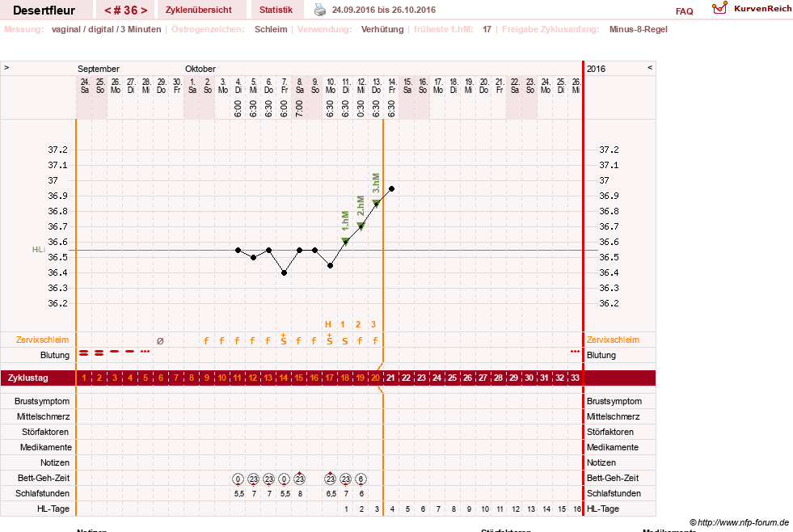Image resolution: width=793 pixels, height=532 pixels.
Task: Click the Zyklustag 1 cell
Action: pos(84,378)
